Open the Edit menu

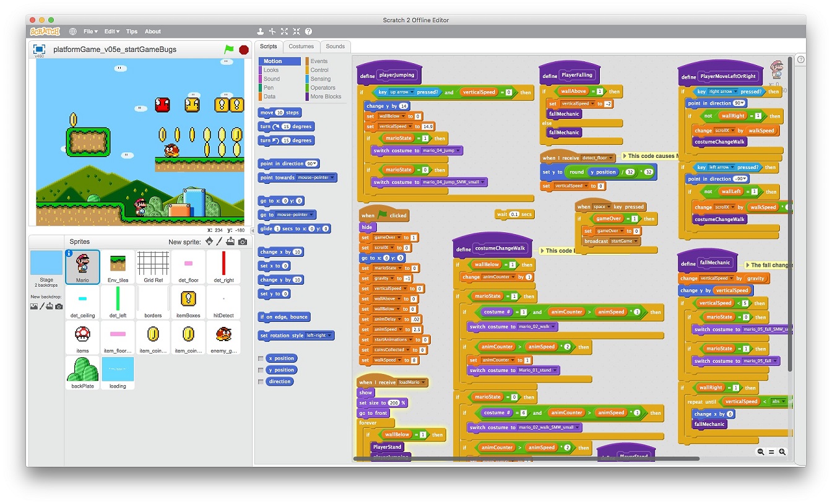[111, 32]
